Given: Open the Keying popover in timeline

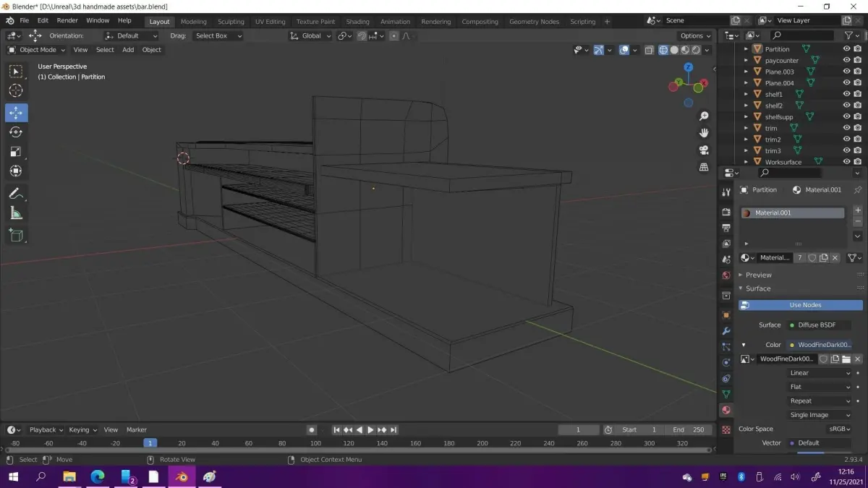Looking at the screenshot, I should (x=82, y=429).
